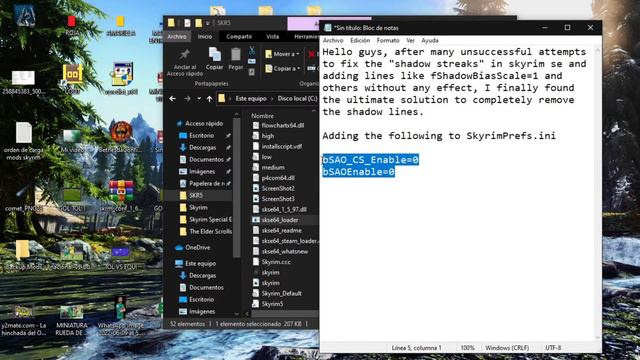Select Documentos under quick access
Image resolution: width=640 pixels, height=360 pixels.
[x=206, y=159]
